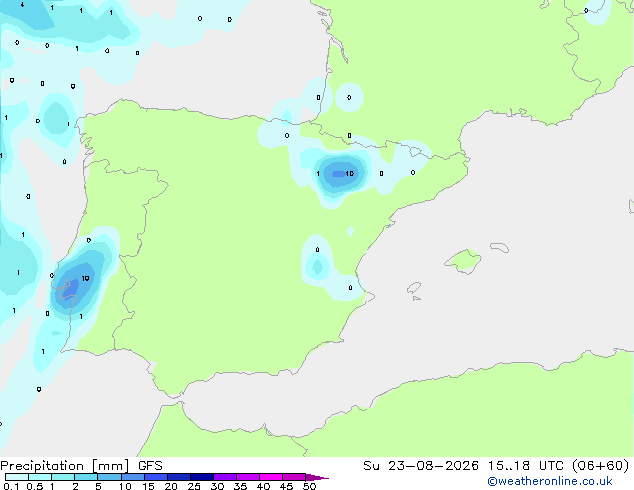Select the 5–10 mm legend color box

109,477
